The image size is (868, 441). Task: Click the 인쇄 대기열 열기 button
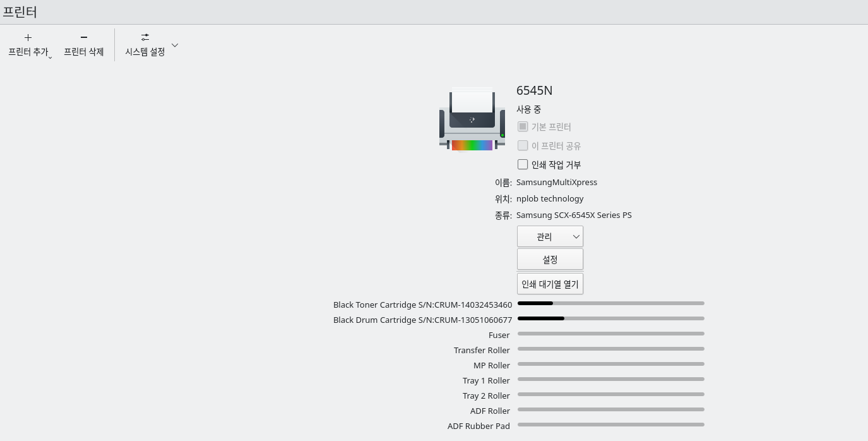pyautogui.click(x=550, y=284)
